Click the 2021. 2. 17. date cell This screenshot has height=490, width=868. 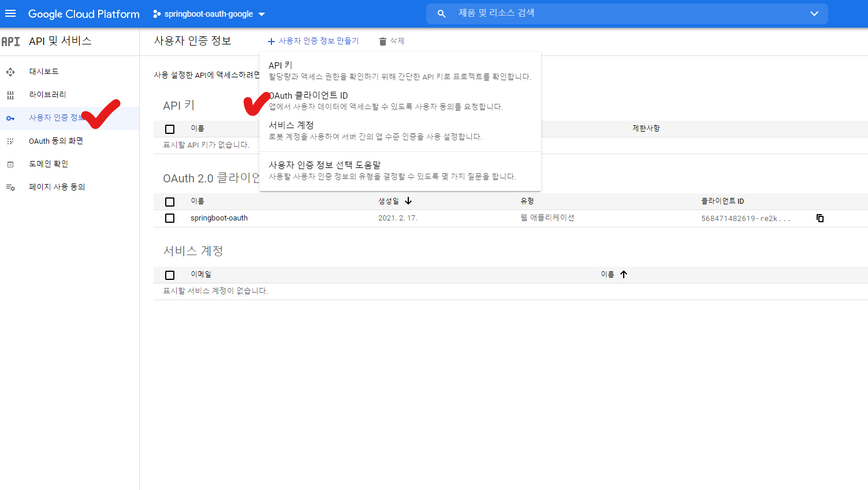398,218
